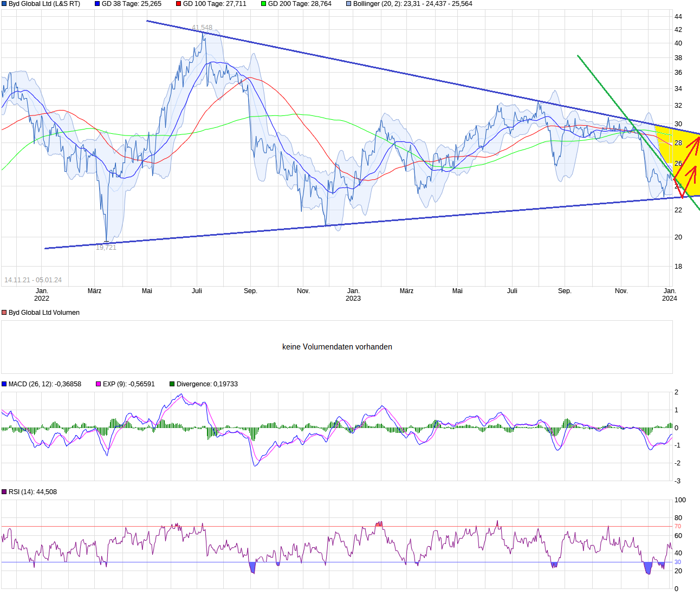Click the 18 label on the price axis
Image resolution: width=700 pixels, height=596 pixels.
(x=678, y=267)
